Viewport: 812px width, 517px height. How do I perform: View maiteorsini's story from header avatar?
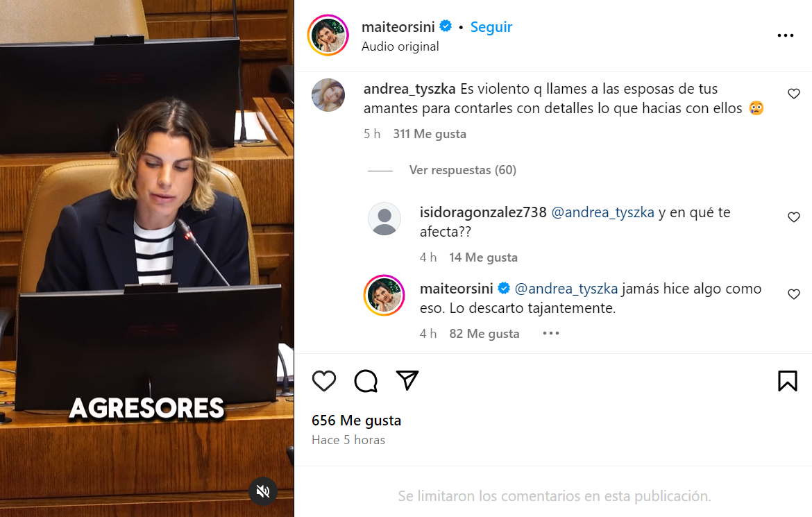tap(328, 35)
